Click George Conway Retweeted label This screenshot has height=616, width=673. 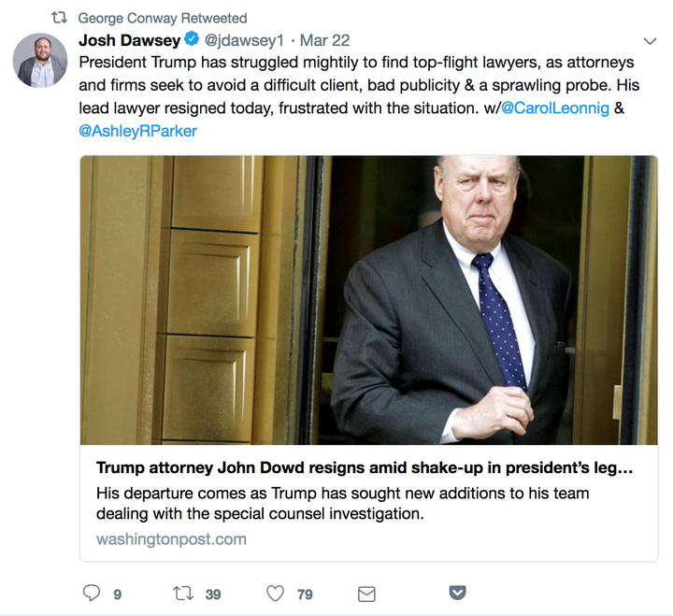tap(163, 18)
